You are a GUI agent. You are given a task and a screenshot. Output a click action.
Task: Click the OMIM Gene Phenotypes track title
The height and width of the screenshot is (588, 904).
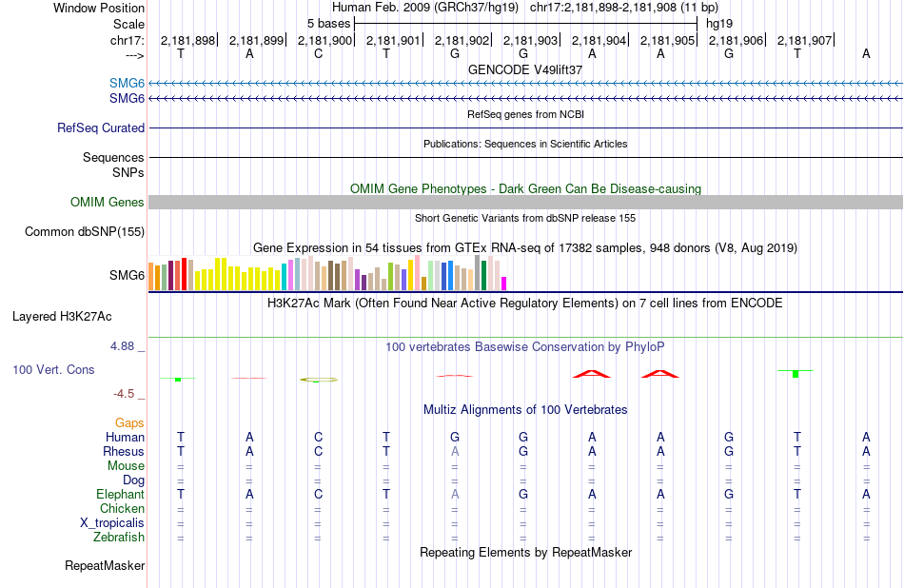526,189
